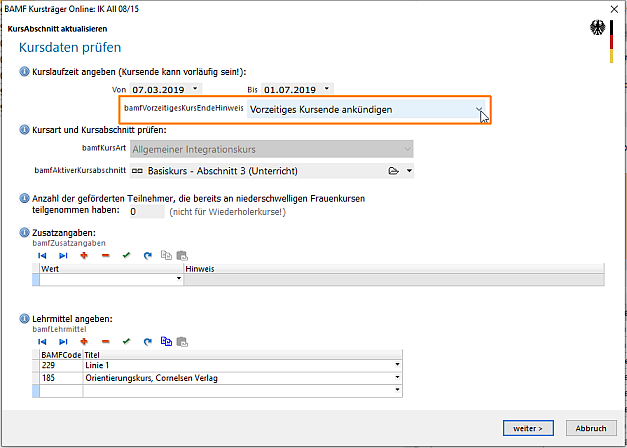
Task: Click the weiter > button
Action: [x=528, y=428]
